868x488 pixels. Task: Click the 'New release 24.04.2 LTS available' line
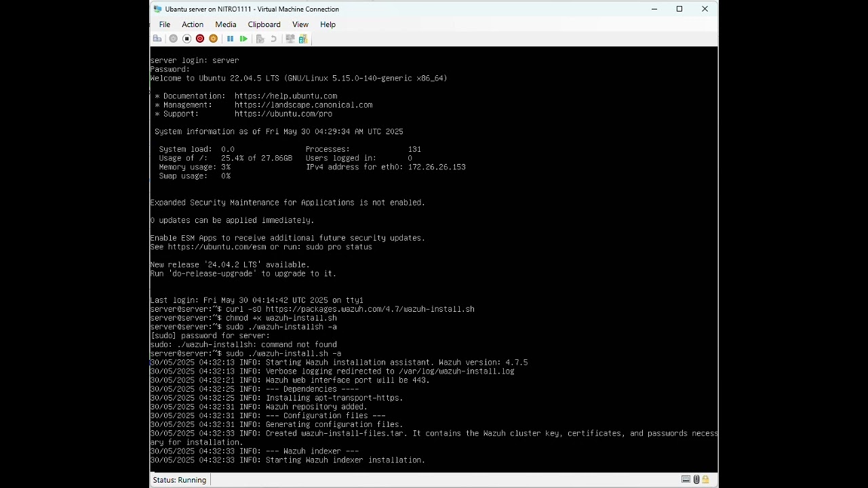[x=230, y=265]
